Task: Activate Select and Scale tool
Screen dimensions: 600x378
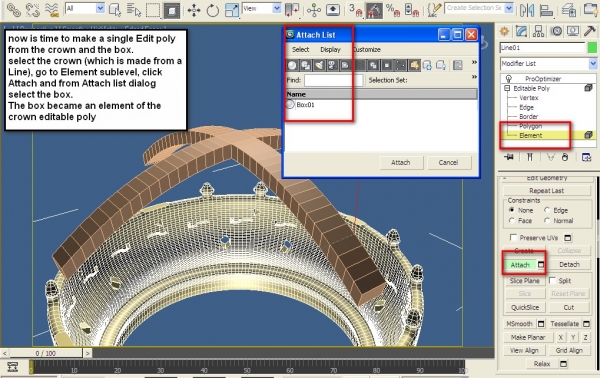Action: click(232, 10)
